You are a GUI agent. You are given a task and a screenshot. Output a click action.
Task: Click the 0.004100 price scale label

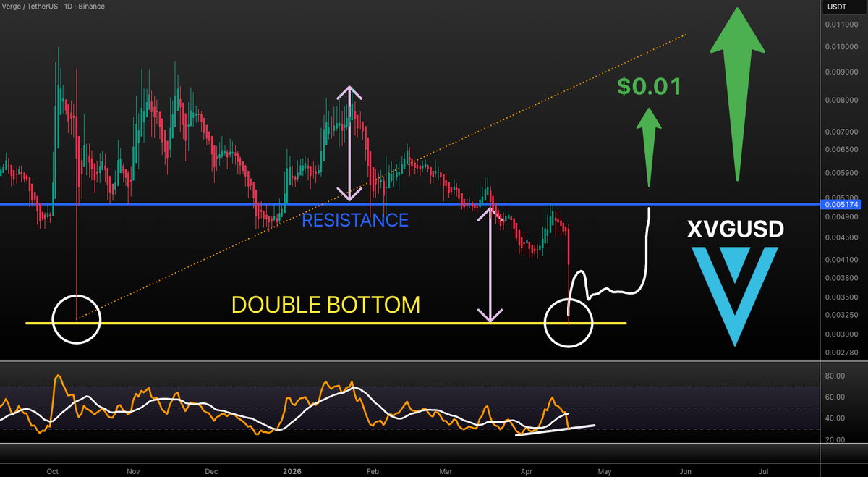(x=843, y=260)
